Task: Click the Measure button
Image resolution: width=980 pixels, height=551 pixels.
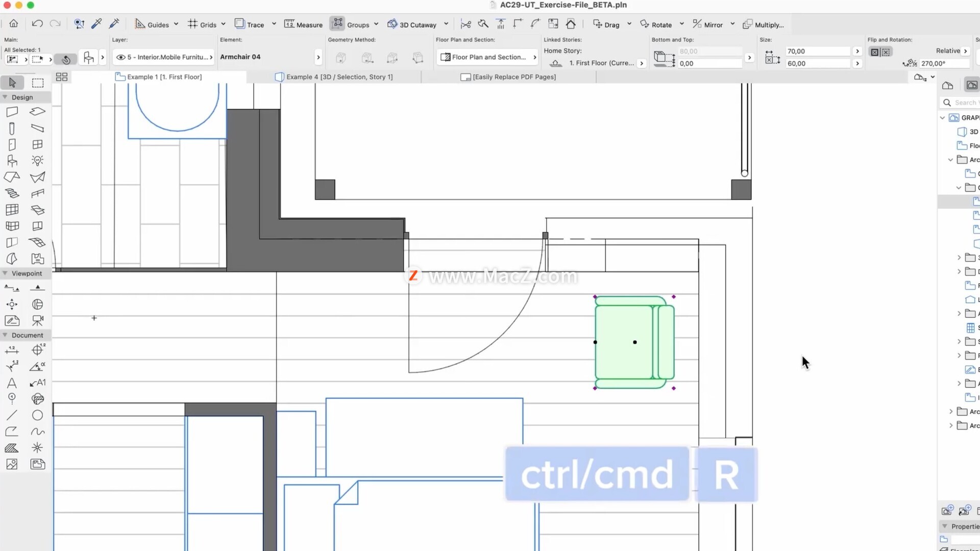Action: point(303,24)
